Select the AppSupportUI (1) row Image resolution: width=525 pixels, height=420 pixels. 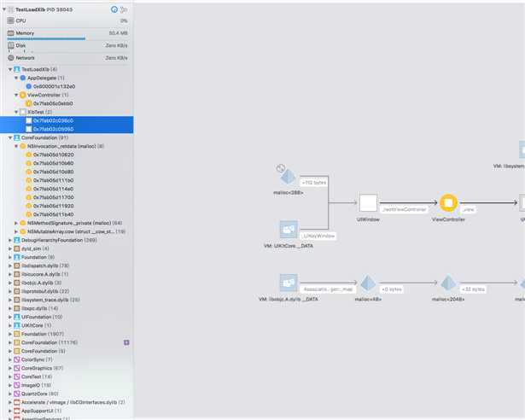67,411
